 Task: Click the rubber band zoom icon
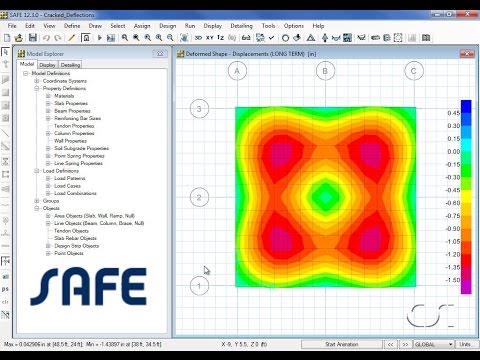click(125, 38)
